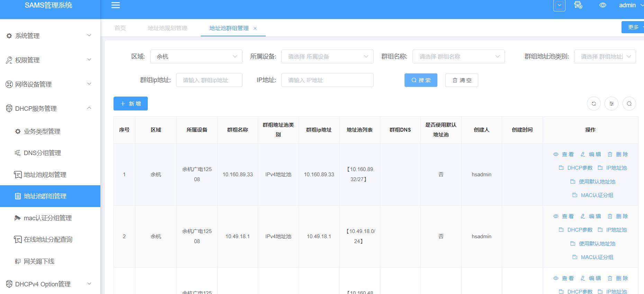Click the 地址池列表 cell 【10.49.18.0/24】

[360, 236]
